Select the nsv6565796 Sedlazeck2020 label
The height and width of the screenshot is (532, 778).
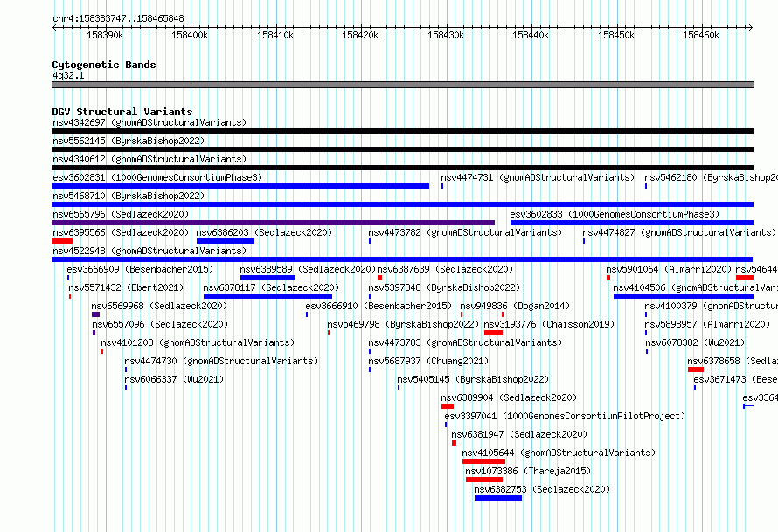pos(121,214)
